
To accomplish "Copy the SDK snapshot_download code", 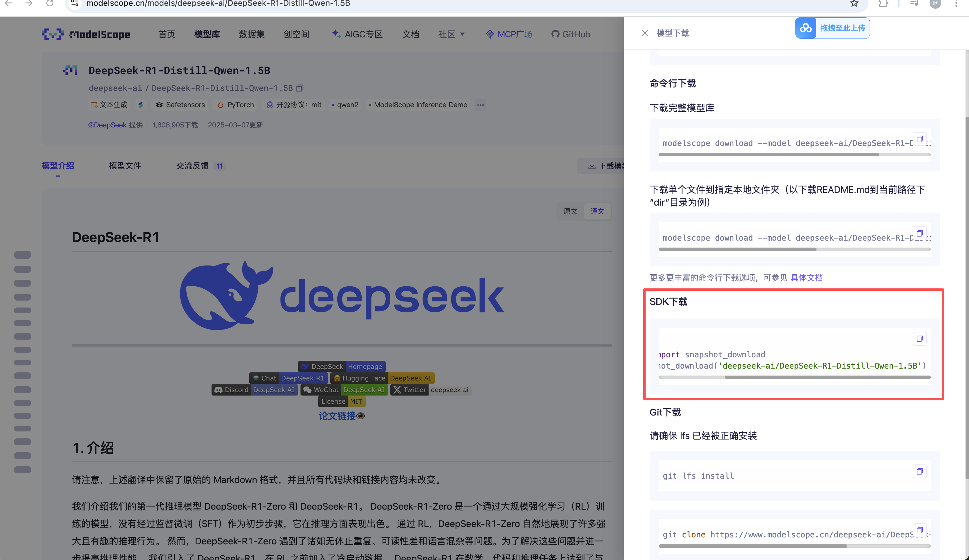I will (x=919, y=338).
